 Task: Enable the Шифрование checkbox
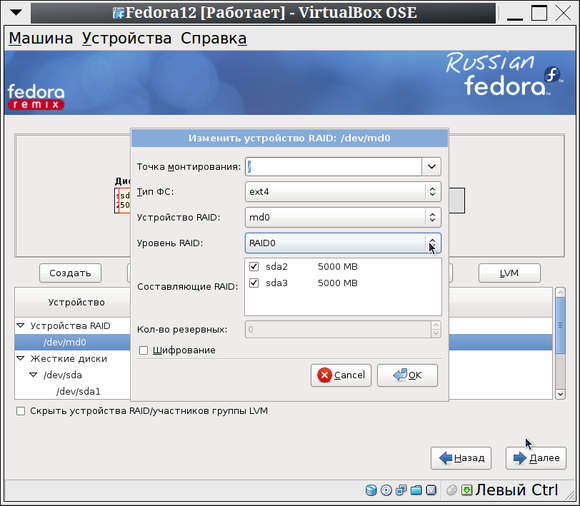143,350
